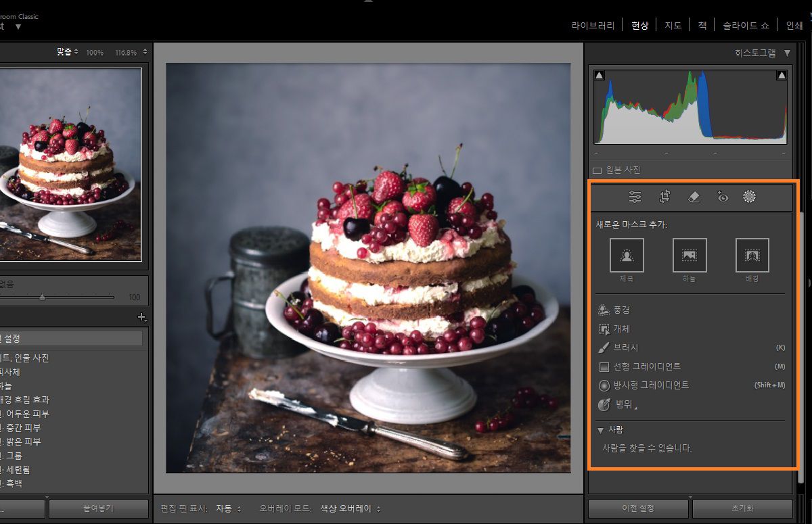Click the plus icon to add a preset
This screenshot has height=524, width=812.
[141, 316]
